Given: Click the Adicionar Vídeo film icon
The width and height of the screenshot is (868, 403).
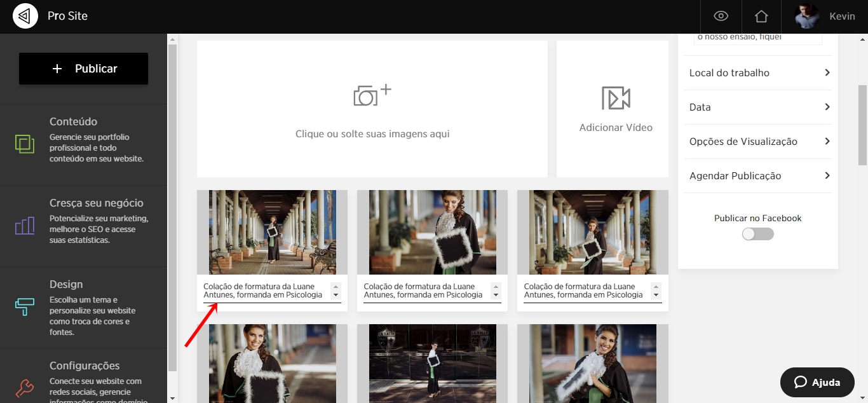Looking at the screenshot, I should point(616,98).
